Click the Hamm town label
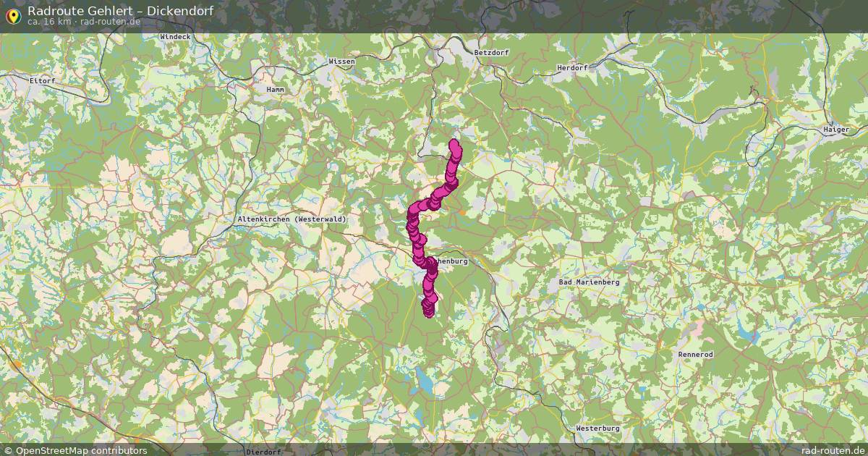This screenshot has height=456, width=868. coord(275,90)
